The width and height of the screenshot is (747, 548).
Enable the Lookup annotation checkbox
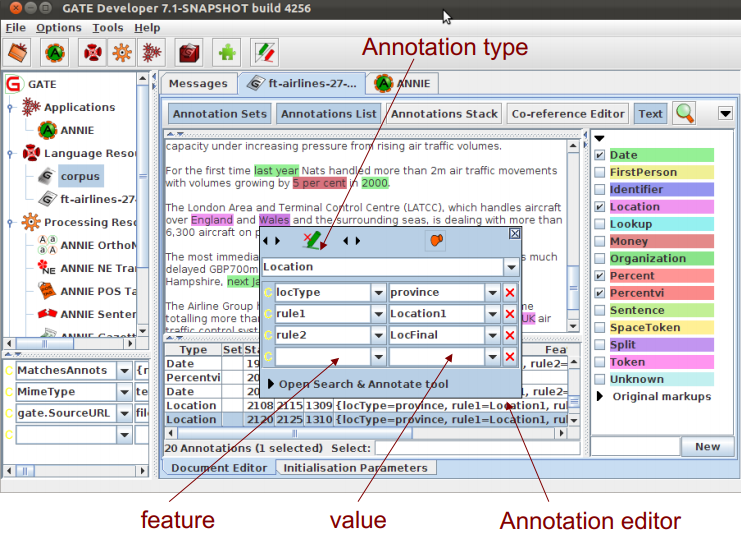click(x=600, y=224)
